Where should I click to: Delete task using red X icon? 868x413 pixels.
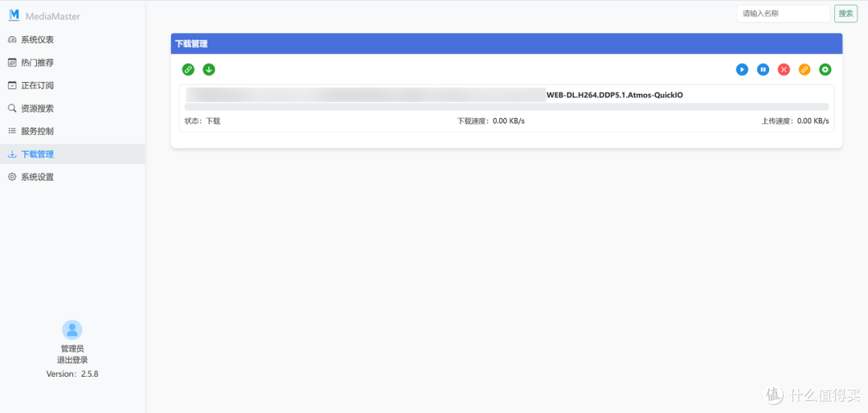[x=784, y=69]
